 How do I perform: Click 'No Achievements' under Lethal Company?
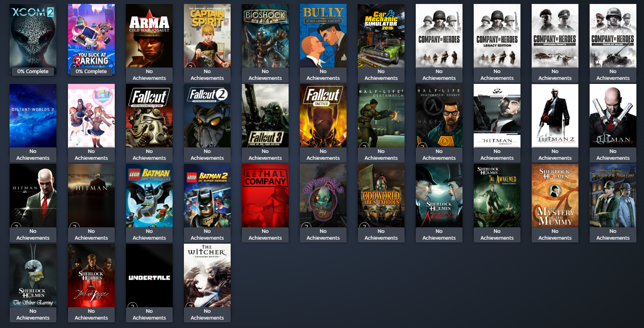click(x=265, y=235)
